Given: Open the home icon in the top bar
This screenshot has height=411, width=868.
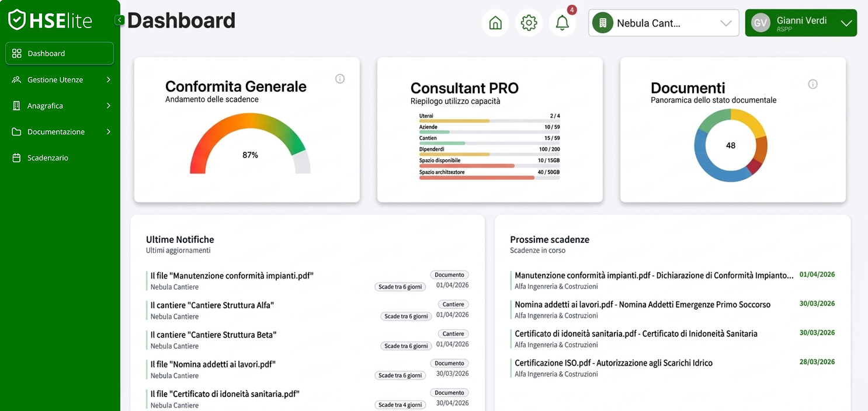Looking at the screenshot, I should [x=495, y=23].
